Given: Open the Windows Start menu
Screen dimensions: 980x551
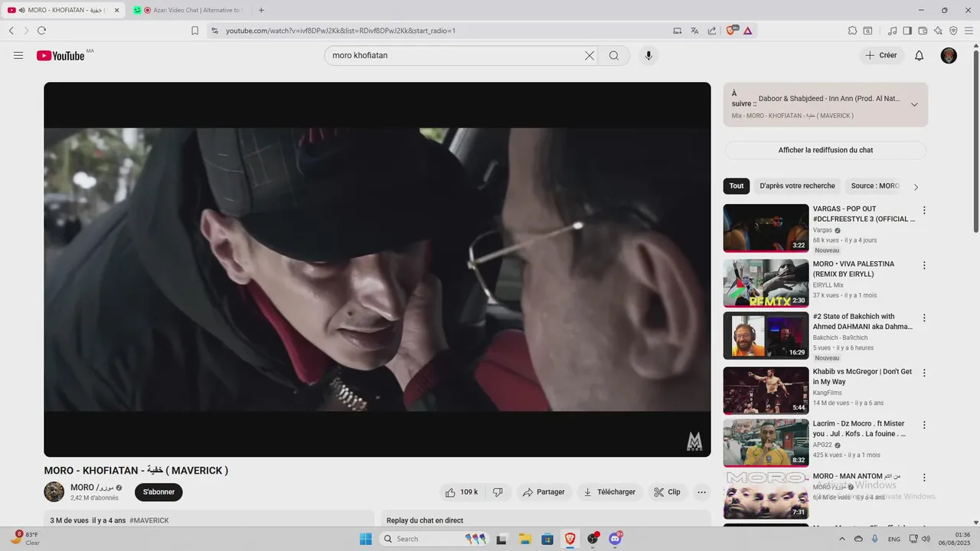Looking at the screenshot, I should (365, 539).
